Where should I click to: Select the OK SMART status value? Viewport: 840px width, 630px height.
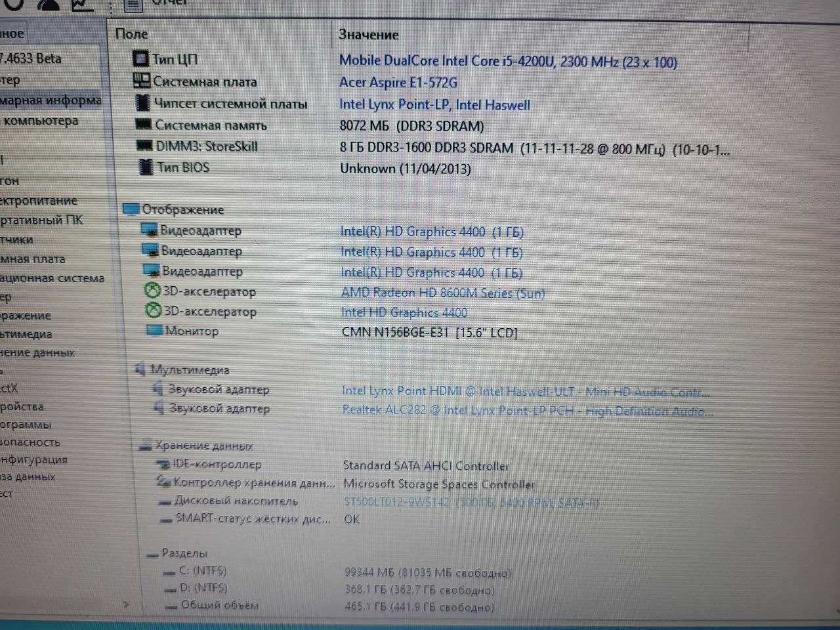352,519
